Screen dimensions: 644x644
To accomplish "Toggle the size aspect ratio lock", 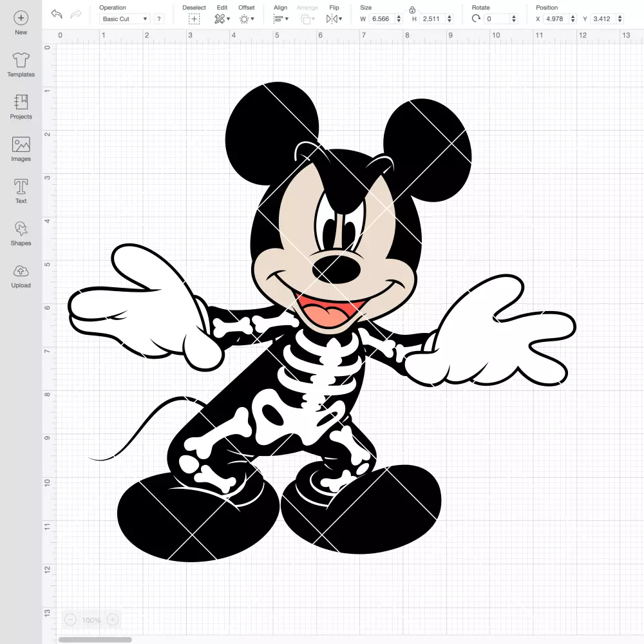I will click(412, 10).
